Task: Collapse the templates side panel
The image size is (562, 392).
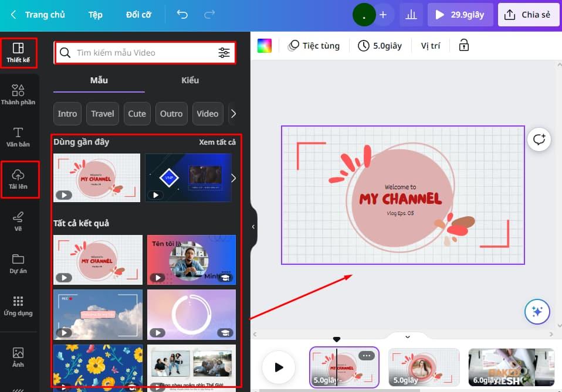Action: (253, 227)
